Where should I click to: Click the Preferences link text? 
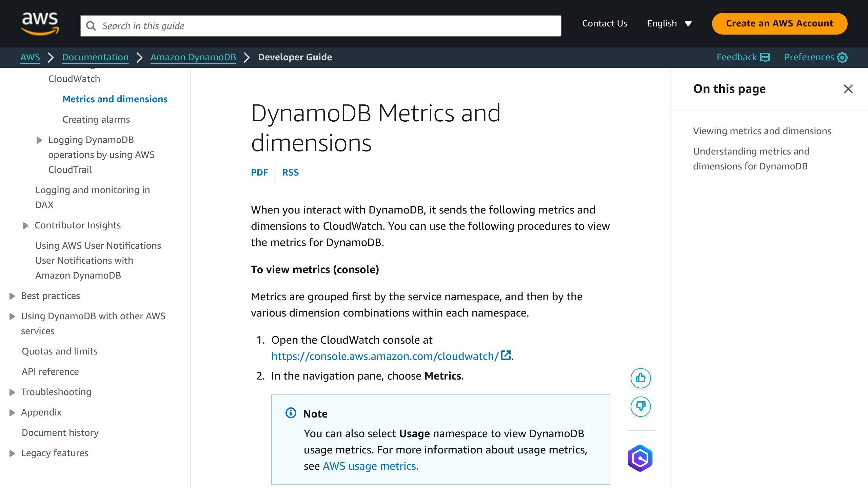coord(809,57)
